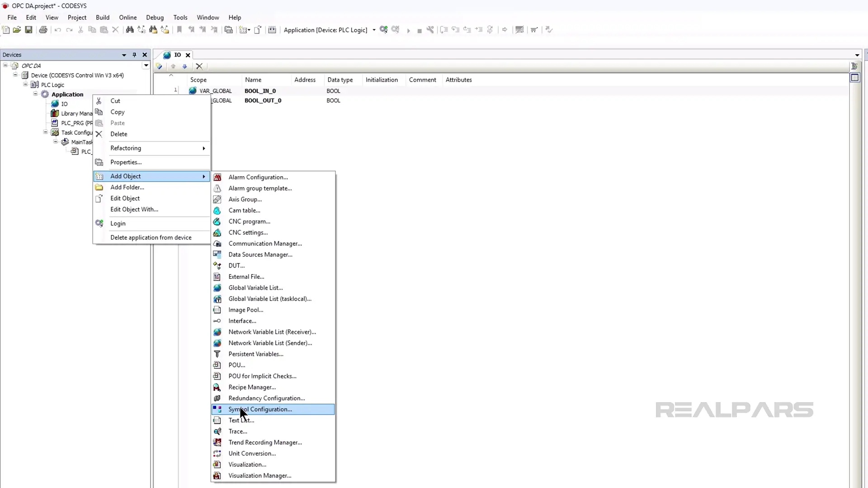Click move down arrow in IO editor toolbar
This screenshot has height=488, width=868.
(184, 66)
